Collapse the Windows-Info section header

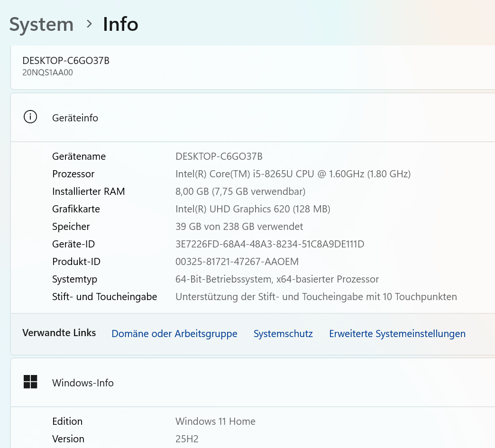[x=253, y=383]
